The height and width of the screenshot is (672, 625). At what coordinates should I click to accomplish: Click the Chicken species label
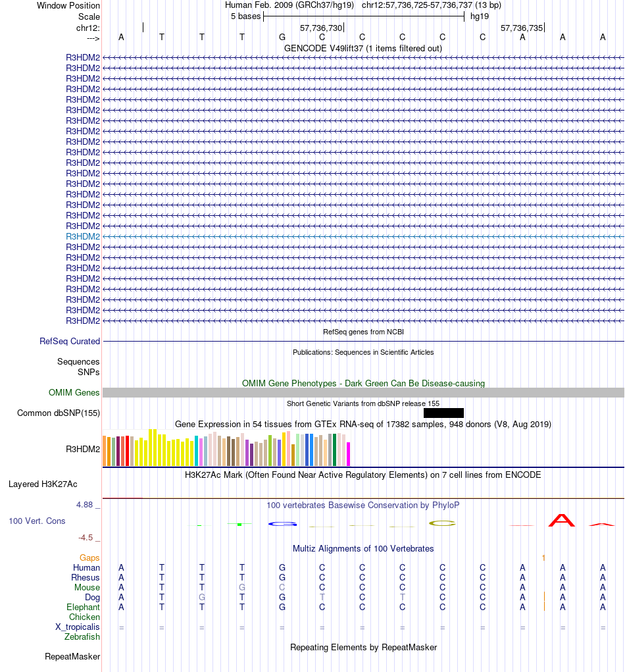[84, 617]
